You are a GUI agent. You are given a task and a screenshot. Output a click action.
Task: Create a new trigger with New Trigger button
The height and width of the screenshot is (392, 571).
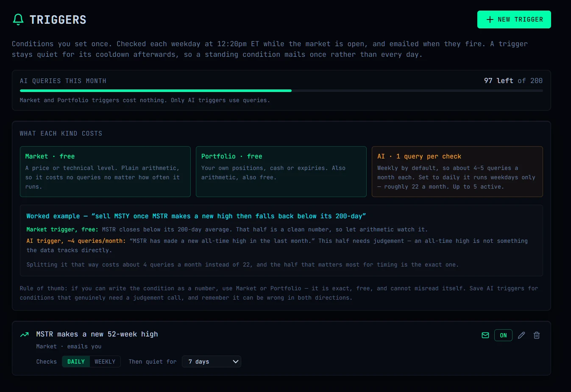pyautogui.click(x=514, y=19)
